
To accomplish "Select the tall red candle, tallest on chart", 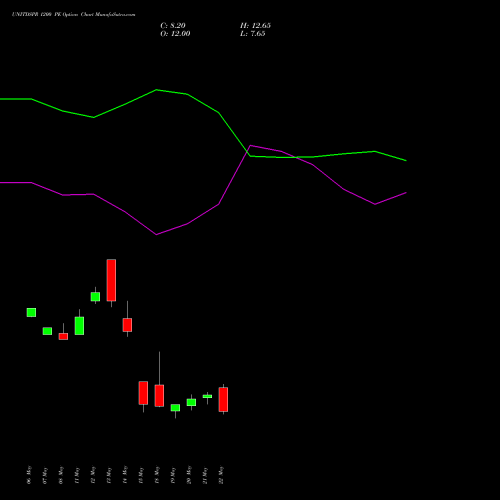I will (111, 280).
